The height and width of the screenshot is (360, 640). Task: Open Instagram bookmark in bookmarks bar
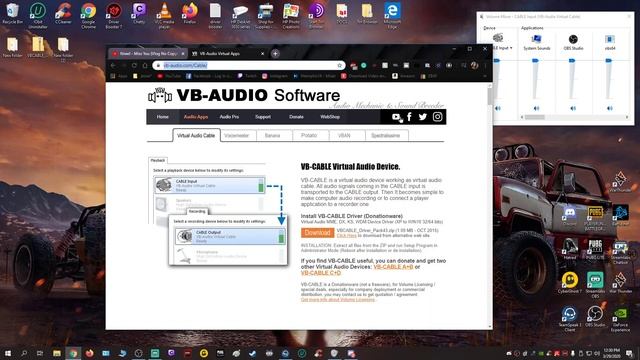tap(274, 76)
